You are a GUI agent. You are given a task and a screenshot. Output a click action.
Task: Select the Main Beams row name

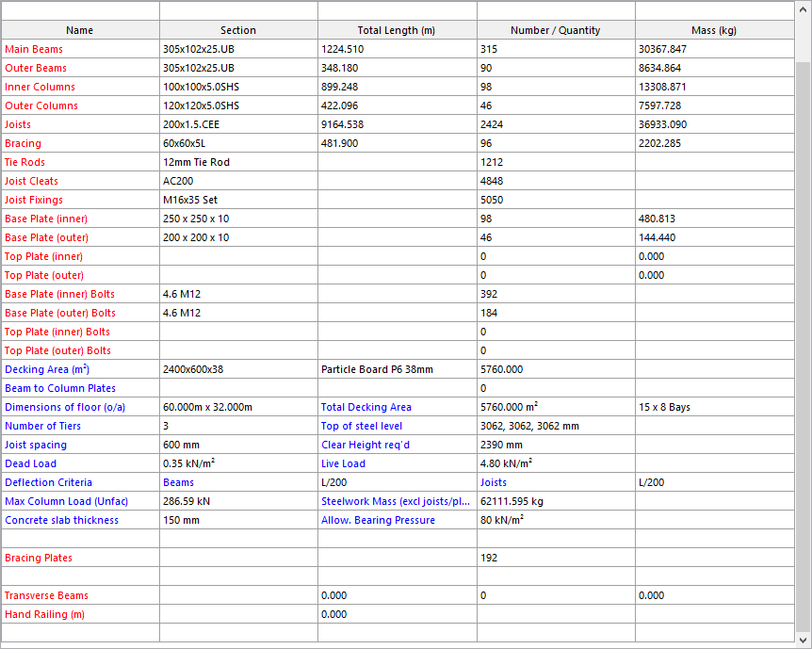click(80, 49)
